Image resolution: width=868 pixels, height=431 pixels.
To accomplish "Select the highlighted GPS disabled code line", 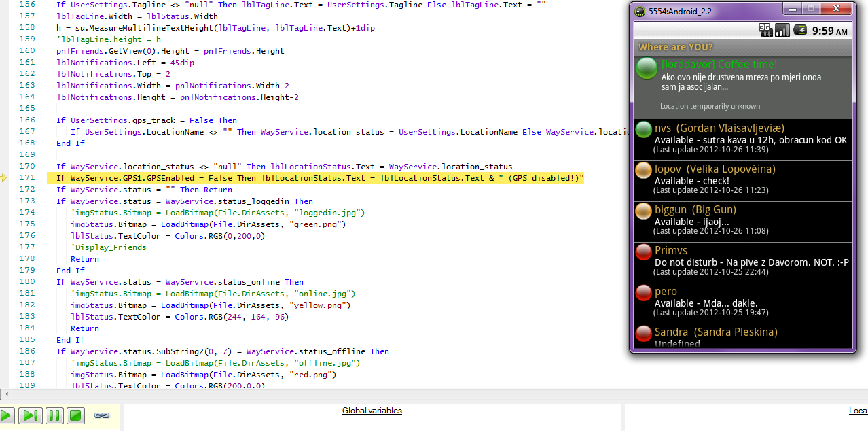I will [x=319, y=178].
